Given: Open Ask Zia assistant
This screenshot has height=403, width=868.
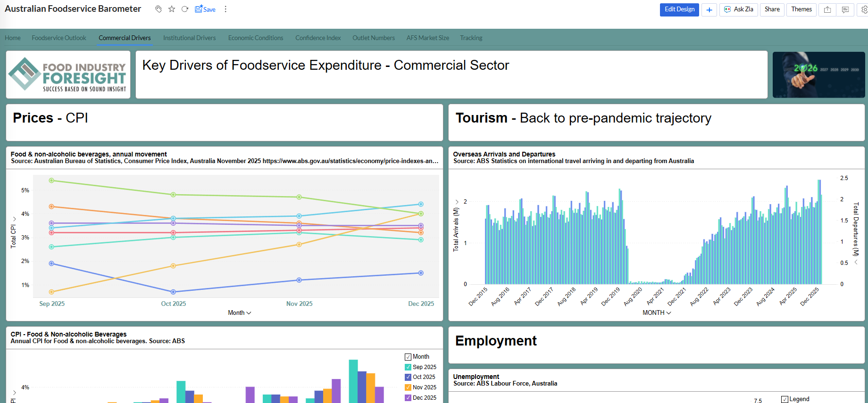Looking at the screenshot, I should point(739,9).
